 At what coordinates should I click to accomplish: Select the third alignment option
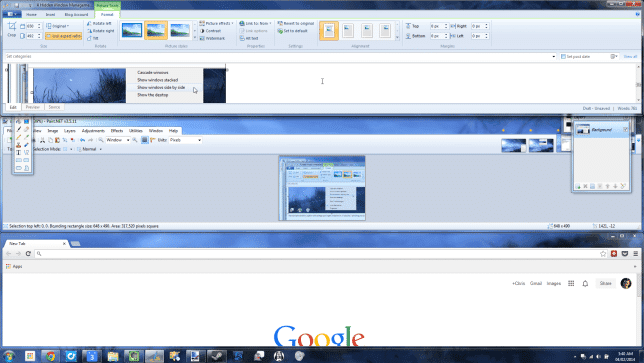(x=367, y=31)
